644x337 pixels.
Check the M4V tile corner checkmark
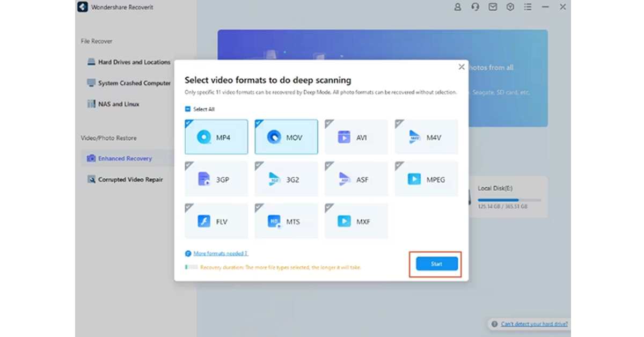pos(398,123)
